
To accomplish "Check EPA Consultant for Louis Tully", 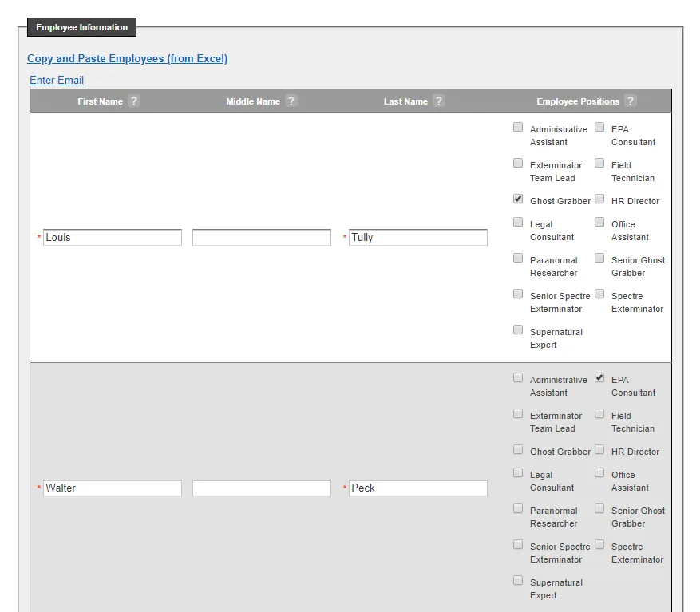I will coord(599,127).
